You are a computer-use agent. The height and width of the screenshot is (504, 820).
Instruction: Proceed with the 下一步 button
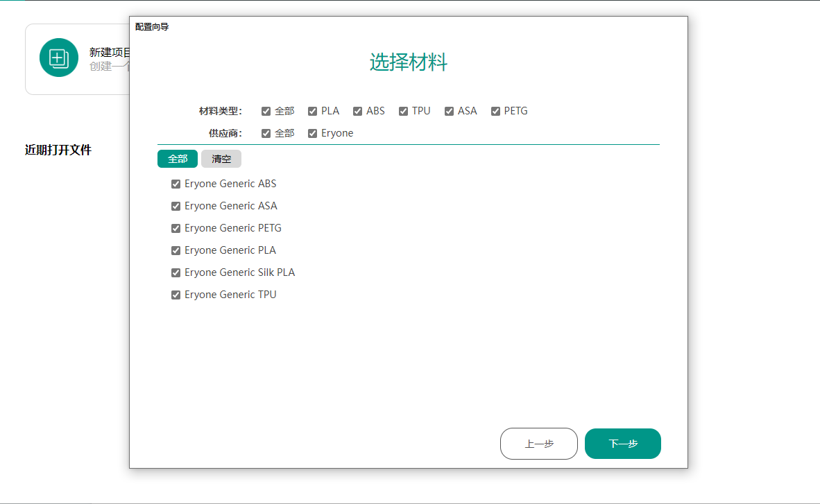[x=622, y=444]
